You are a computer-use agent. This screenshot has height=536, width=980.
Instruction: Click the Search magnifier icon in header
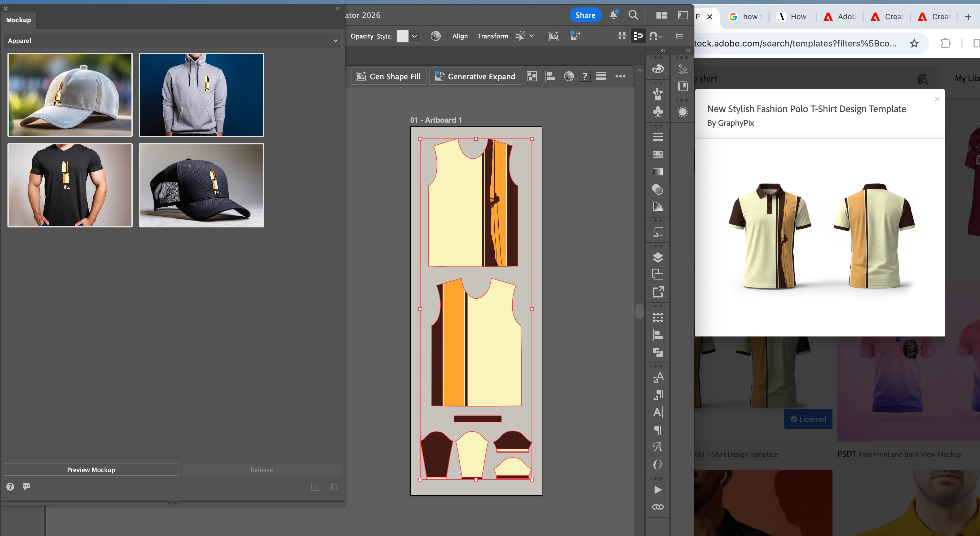pyautogui.click(x=633, y=15)
